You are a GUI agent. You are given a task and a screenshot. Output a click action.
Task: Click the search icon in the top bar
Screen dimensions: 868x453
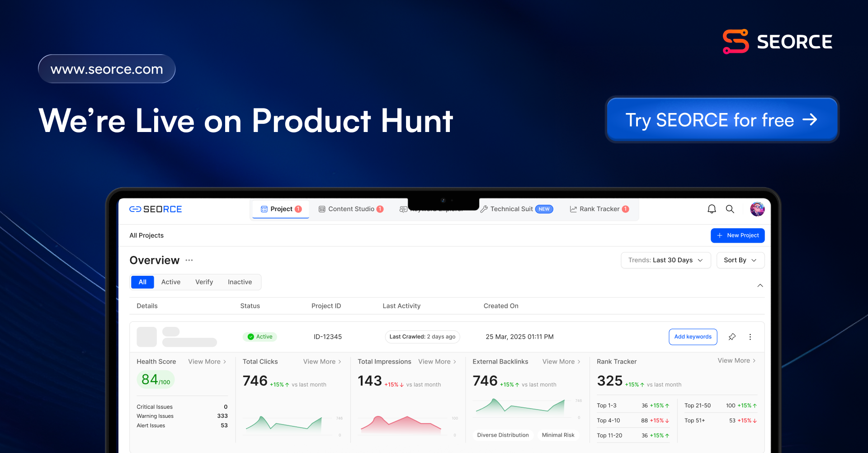coord(730,209)
